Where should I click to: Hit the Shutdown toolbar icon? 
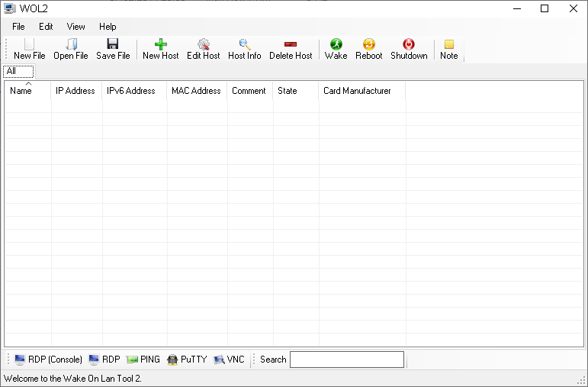pos(409,45)
